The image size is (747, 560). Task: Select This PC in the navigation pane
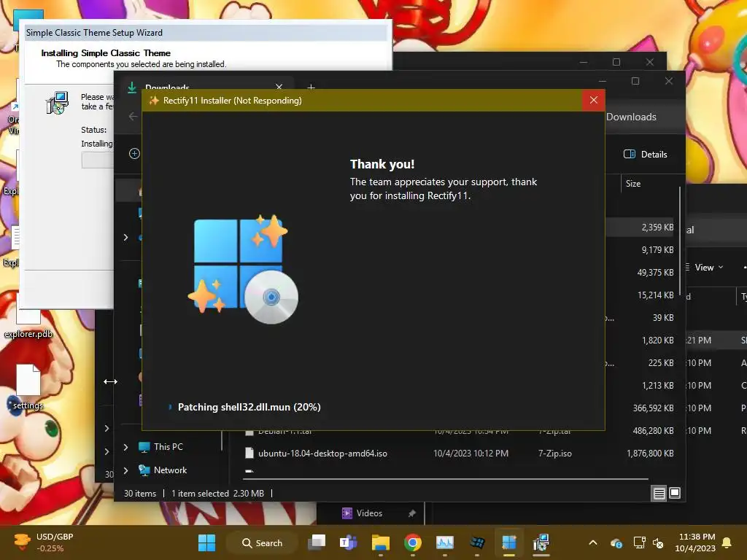(169, 447)
